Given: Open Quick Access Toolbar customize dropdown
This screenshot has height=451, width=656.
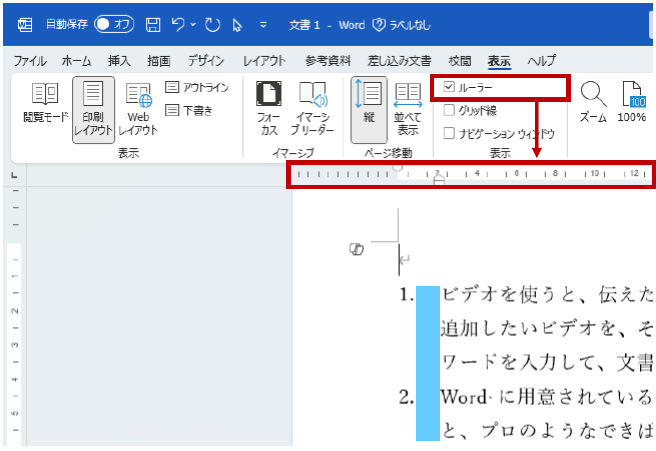Looking at the screenshot, I should coord(262,23).
